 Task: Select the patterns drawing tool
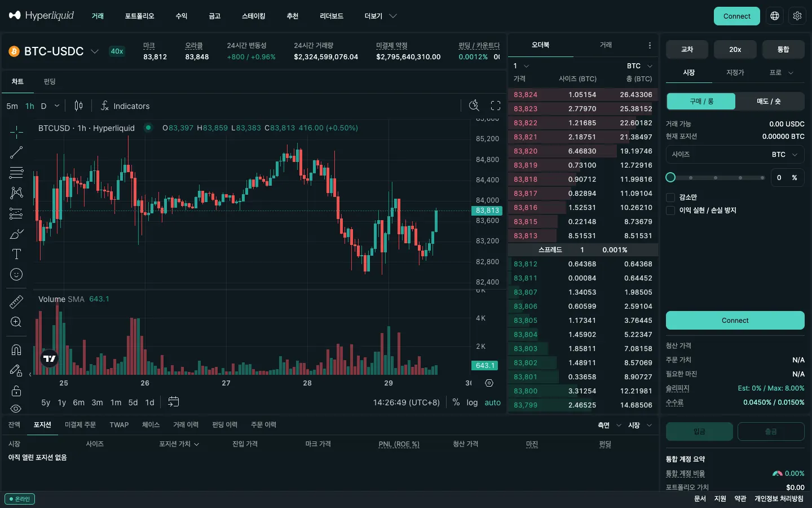click(x=16, y=193)
